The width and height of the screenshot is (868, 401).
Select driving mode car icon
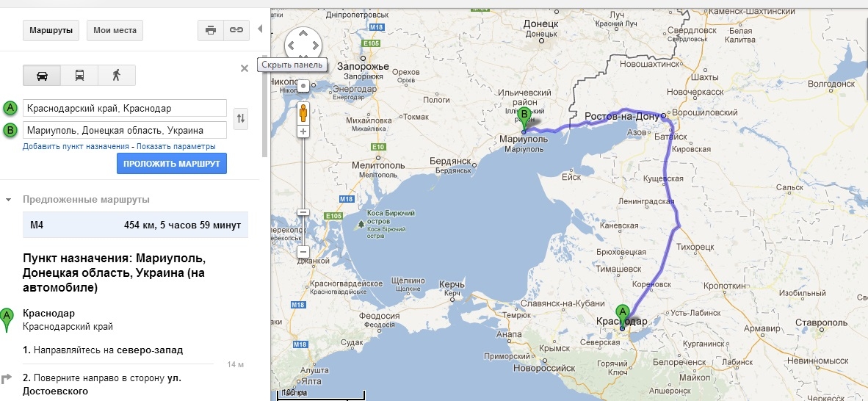click(x=42, y=76)
